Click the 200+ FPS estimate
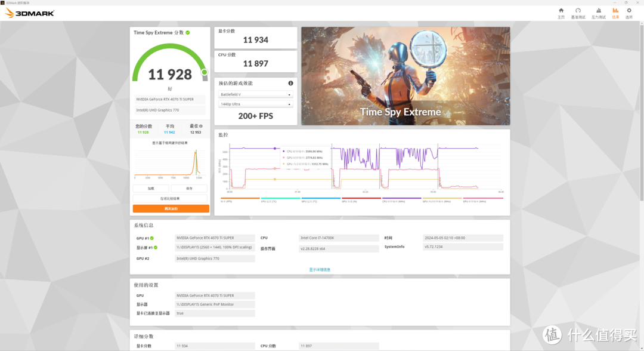This screenshot has width=644, height=351. coord(255,116)
